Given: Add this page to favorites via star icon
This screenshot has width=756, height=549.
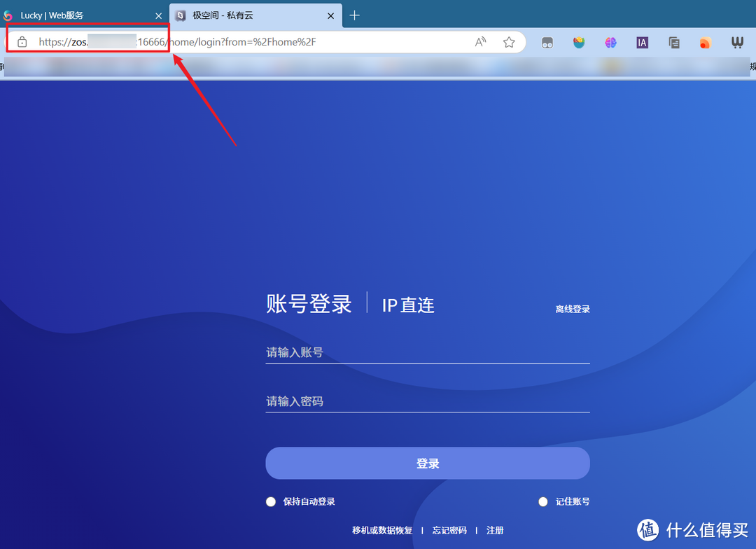Looking at the screenshot, I should [x=509, y=42].
